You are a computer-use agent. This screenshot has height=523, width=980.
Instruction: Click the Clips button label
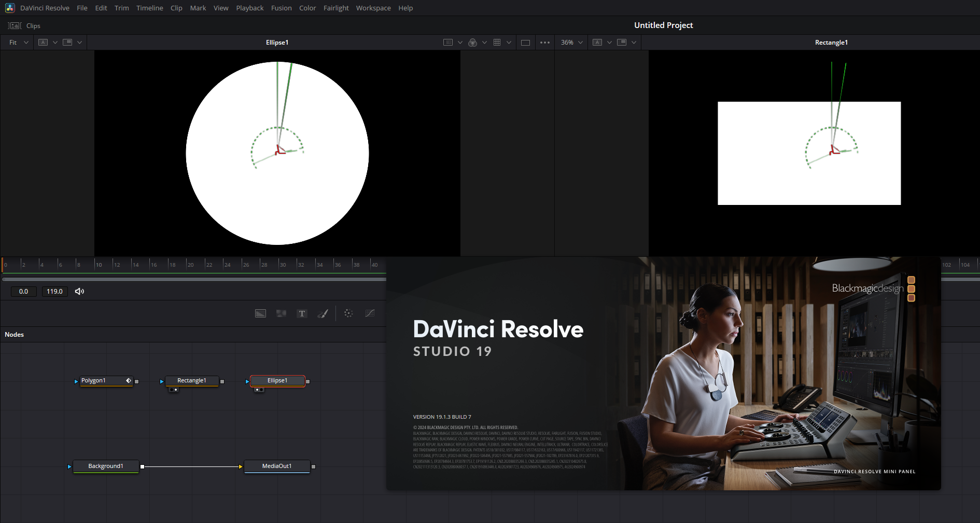pos(33,26)
